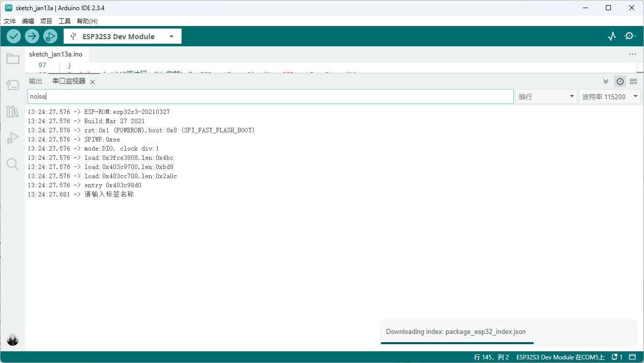Screen dimensions: 644x363
Task: Toggle the timestamp clock button
Action: tap(620, 81)
